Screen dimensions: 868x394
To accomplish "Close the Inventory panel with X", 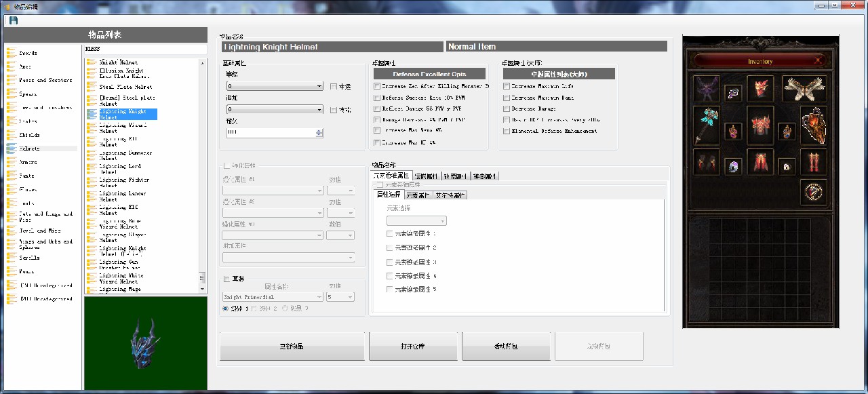I will tap(818, 61).
